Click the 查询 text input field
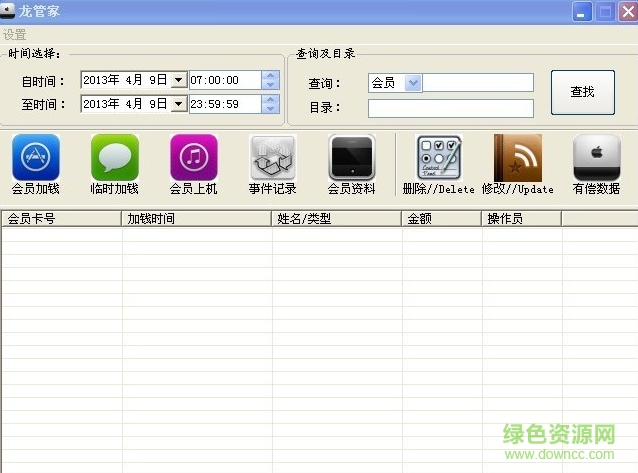Image resolution: width=638 pixels, height=473 pixels. tap(478, 83)
